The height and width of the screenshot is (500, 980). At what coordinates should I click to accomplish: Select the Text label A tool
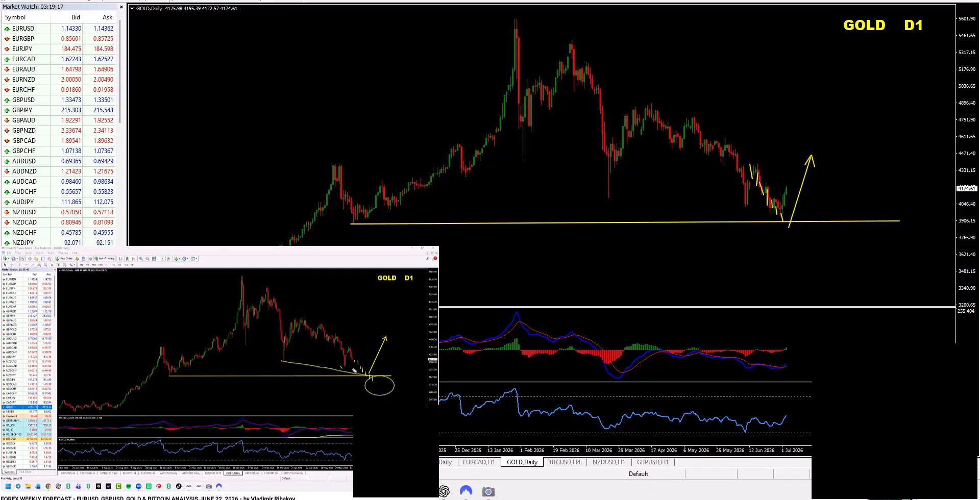(52, 265)
